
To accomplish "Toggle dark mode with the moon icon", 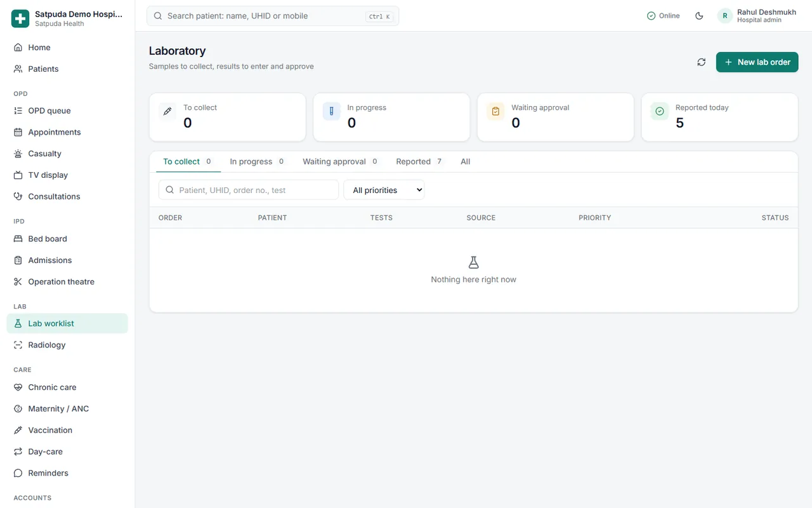I will pos(699,16).
